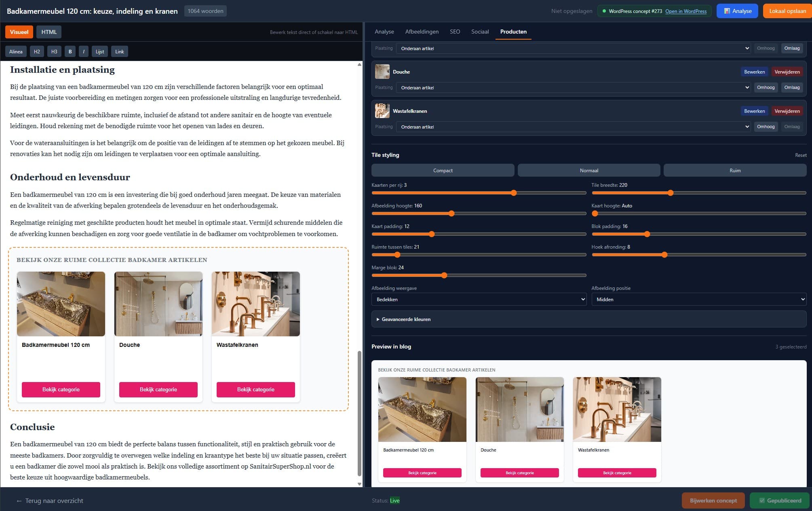
Task: Click the Badkamermeubel image in the editor
Action: (x=61, y=304)
